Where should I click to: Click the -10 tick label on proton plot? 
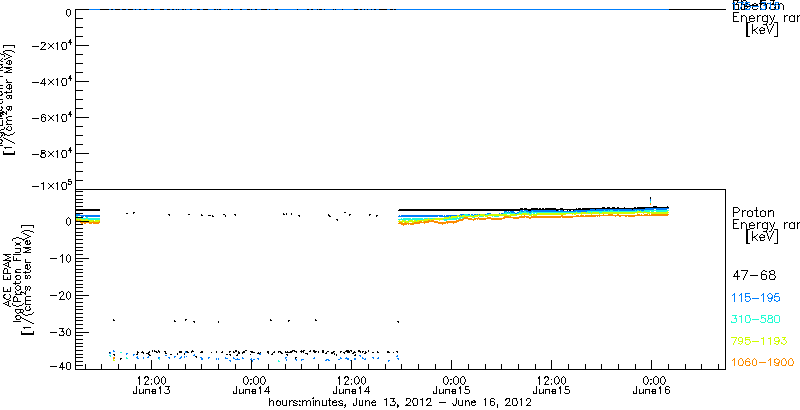pyautogui.click(x=59, y=259)
